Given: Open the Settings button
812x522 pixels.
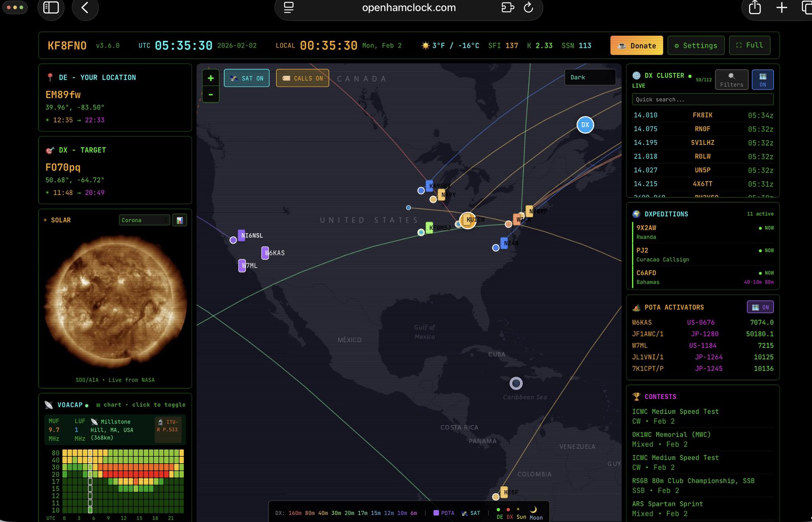Looking at the screenshot, I should point(696,46).
